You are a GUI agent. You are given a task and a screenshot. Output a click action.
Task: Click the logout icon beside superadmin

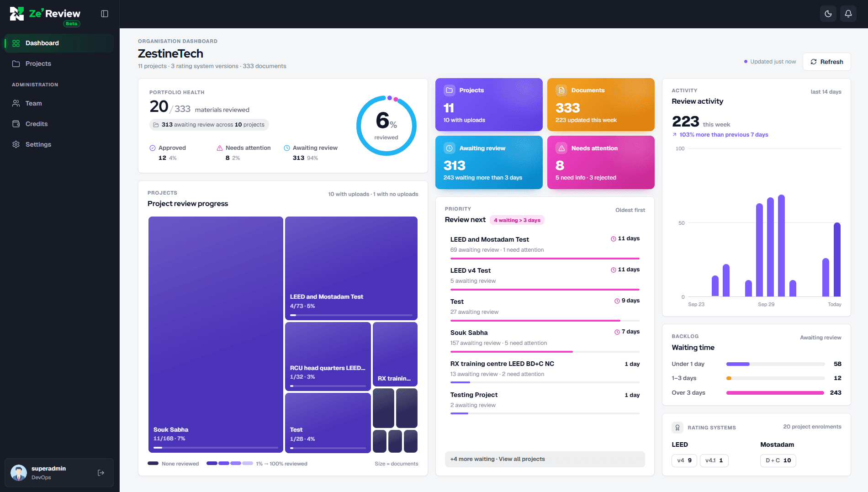tap(101, 473)
